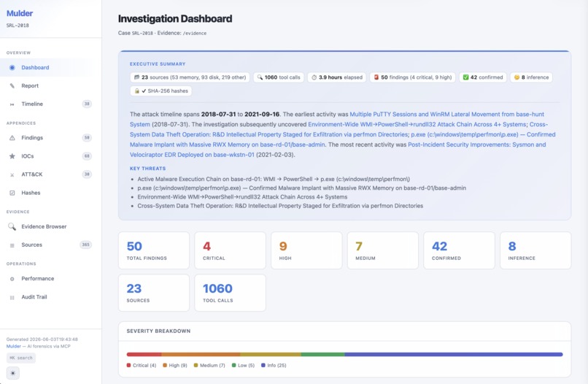
Task: Open Multiple PuTTY Sessions finding link
Action: pos(446,114)
